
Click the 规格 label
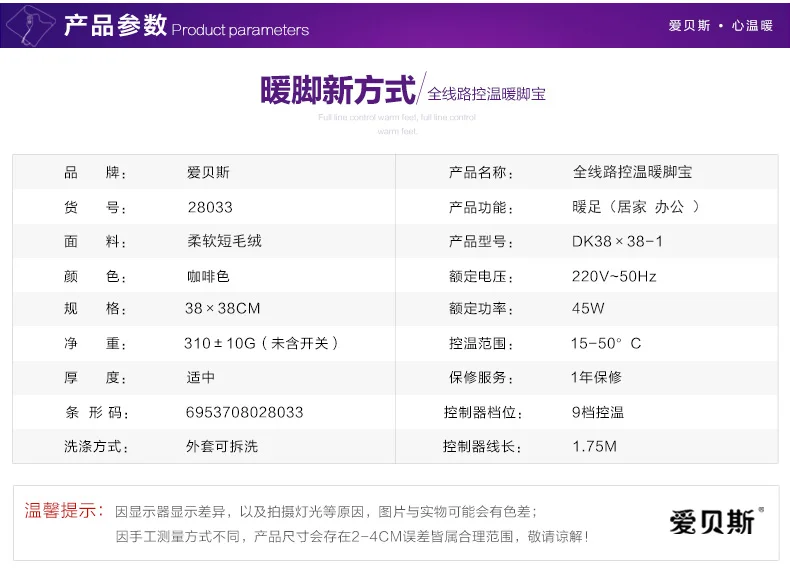pos(95,308)
